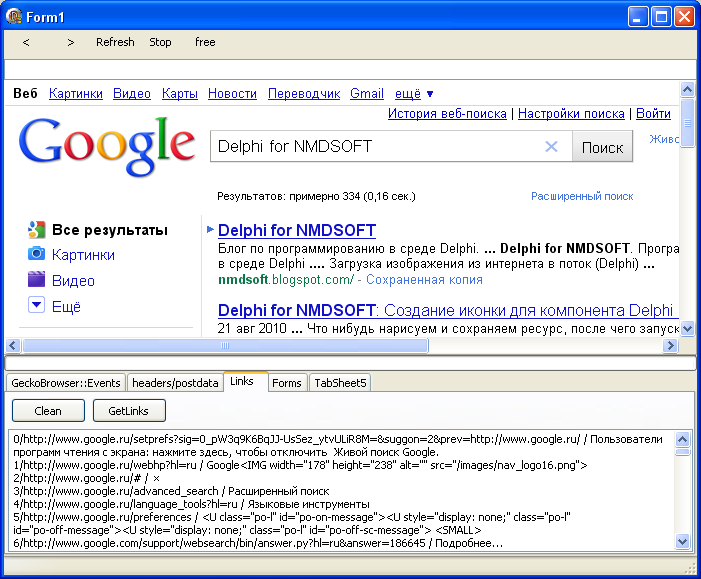
Task: Click browser vertical scrollbar down arrow
Action: 687,329
